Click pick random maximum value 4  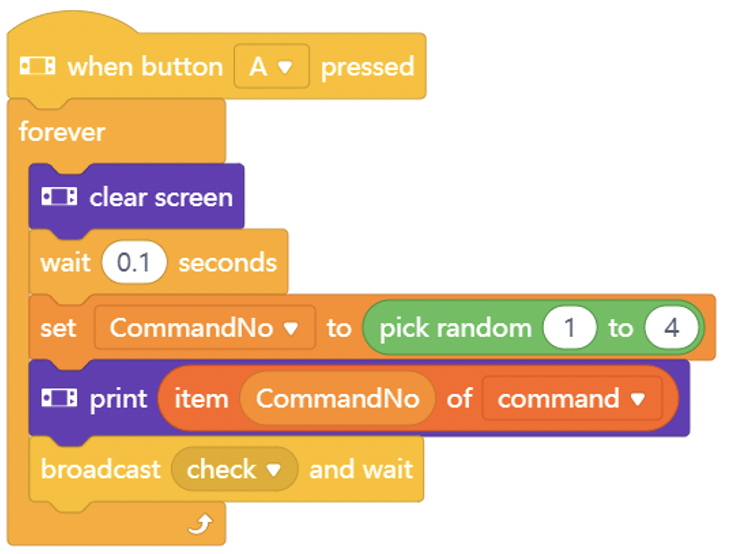(671, 328)
